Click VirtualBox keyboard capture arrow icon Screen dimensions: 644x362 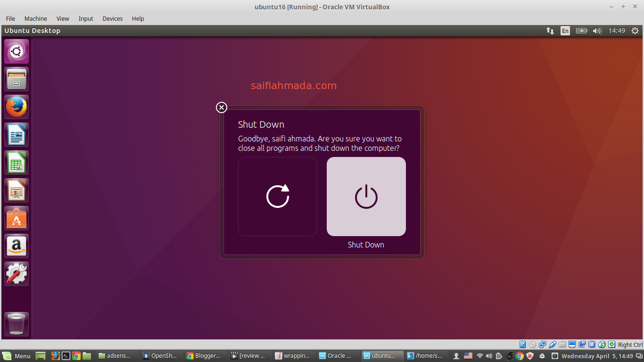pyautogui.click(x=611, y=345)
